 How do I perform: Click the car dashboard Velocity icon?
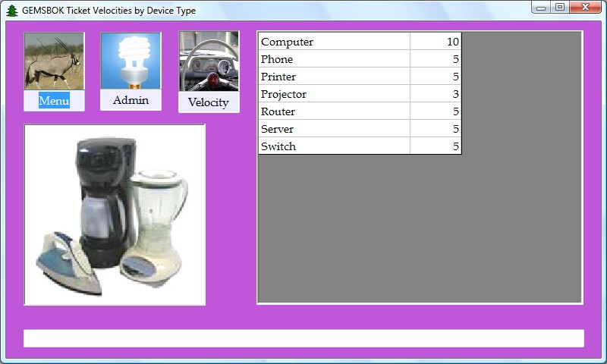pos(209,61)
